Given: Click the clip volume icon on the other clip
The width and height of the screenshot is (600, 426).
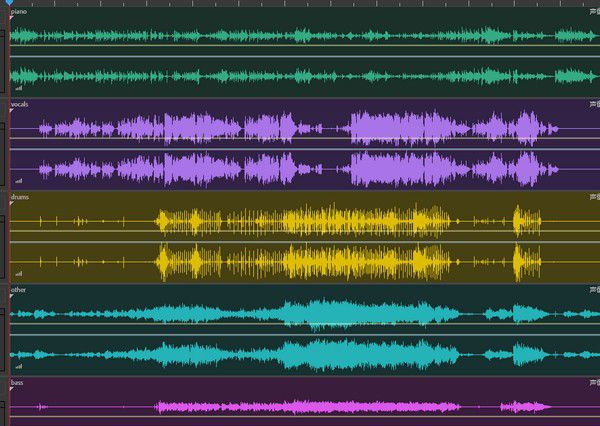Looking at the screenshot, I should click(x=19, y=366).
